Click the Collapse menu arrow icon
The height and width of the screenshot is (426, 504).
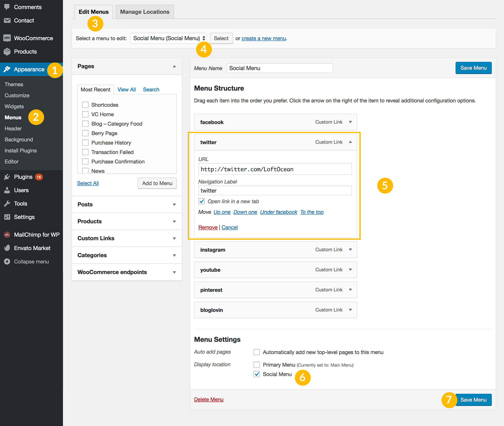[x=7, y=261]
